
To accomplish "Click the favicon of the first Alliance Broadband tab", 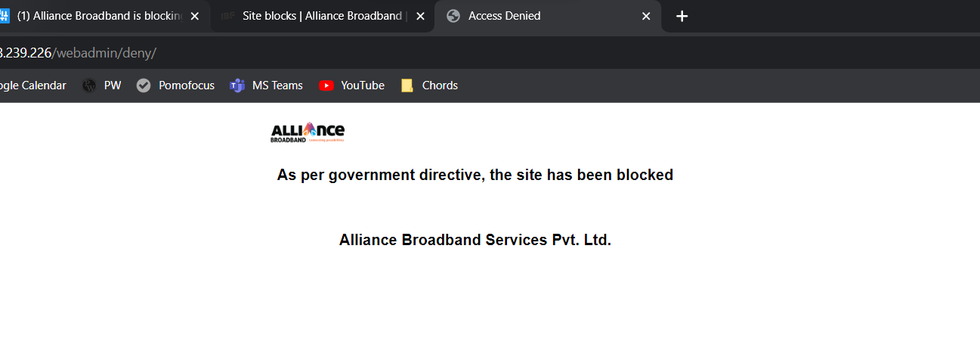I will (x=4, y=16).
